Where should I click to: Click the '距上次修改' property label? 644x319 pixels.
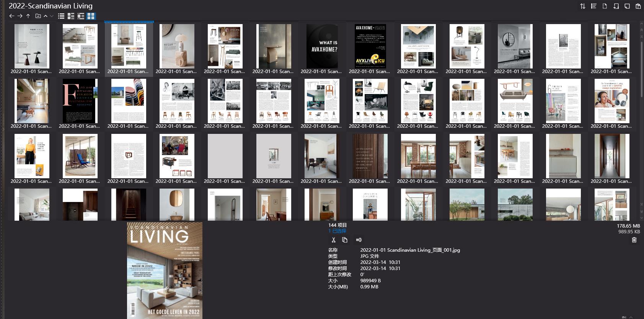[x=340, y=274]
